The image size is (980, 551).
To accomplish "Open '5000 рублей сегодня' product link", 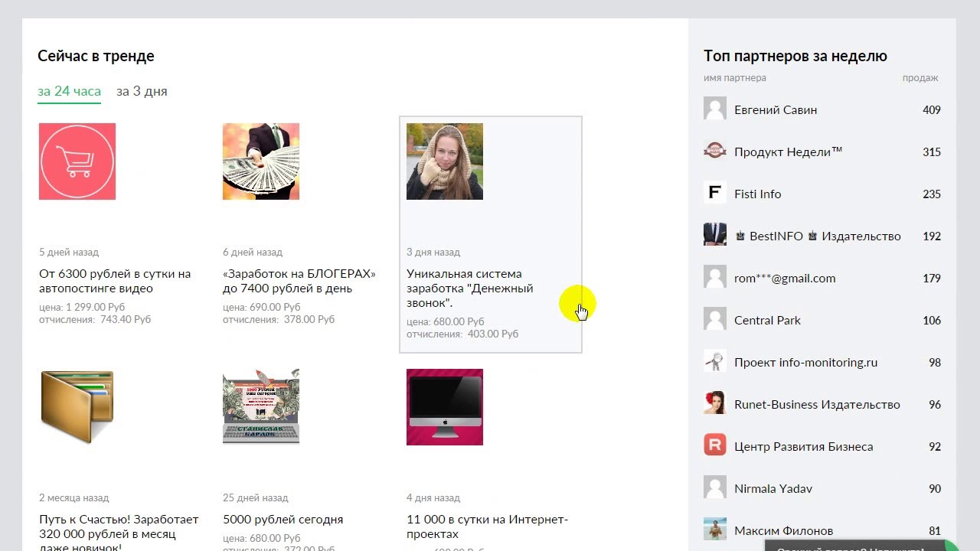I will 283,520.
